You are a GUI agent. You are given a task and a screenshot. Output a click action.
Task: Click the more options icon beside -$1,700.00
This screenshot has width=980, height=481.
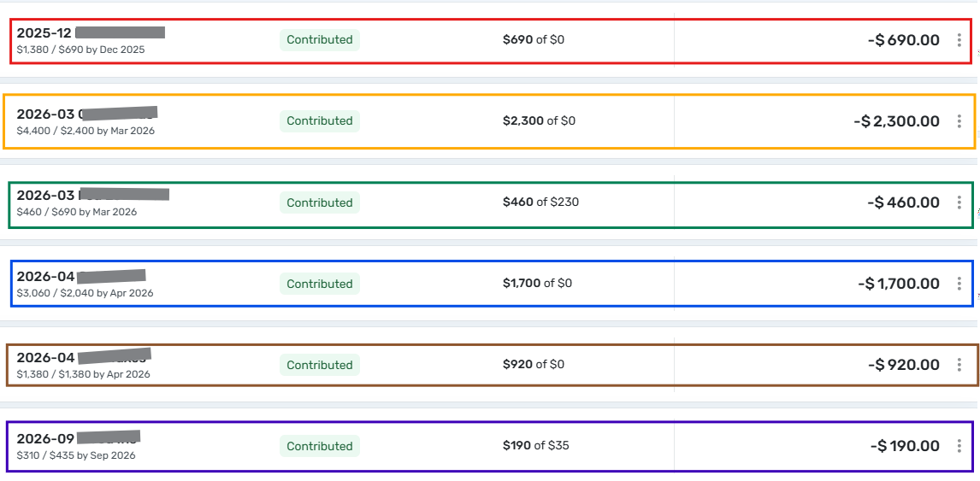coord(959,284)
